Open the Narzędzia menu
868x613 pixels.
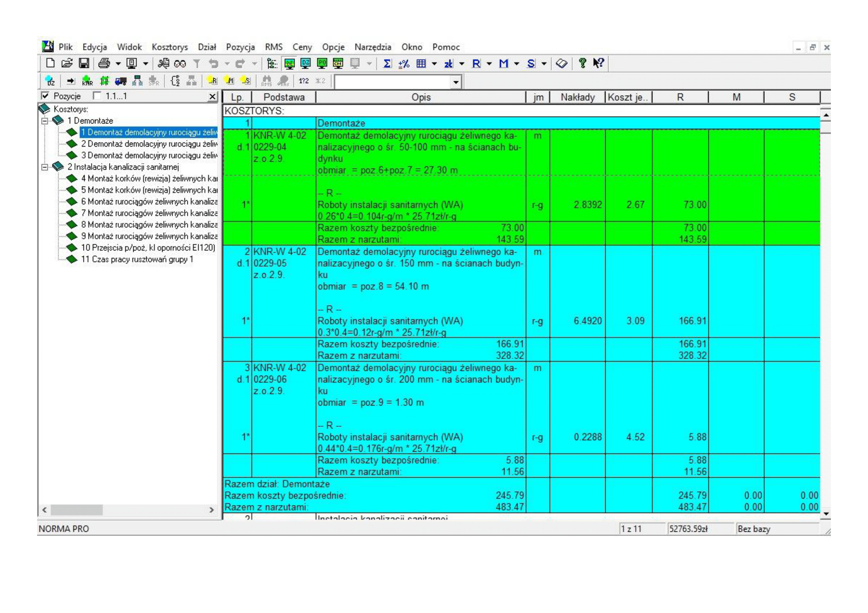coord(373,47)
